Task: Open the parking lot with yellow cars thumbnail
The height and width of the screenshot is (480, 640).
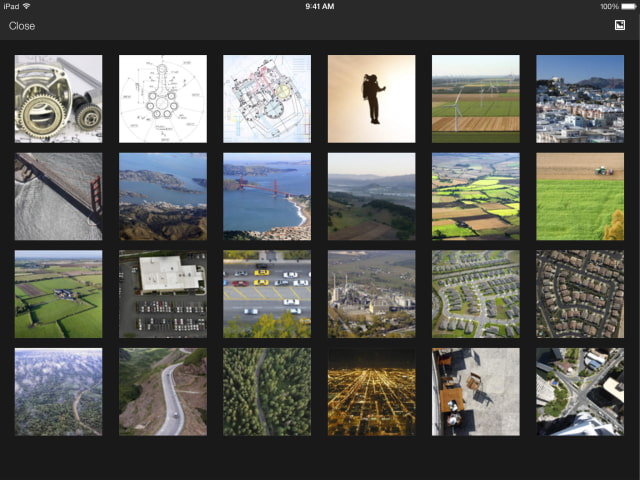Action: 267,294
